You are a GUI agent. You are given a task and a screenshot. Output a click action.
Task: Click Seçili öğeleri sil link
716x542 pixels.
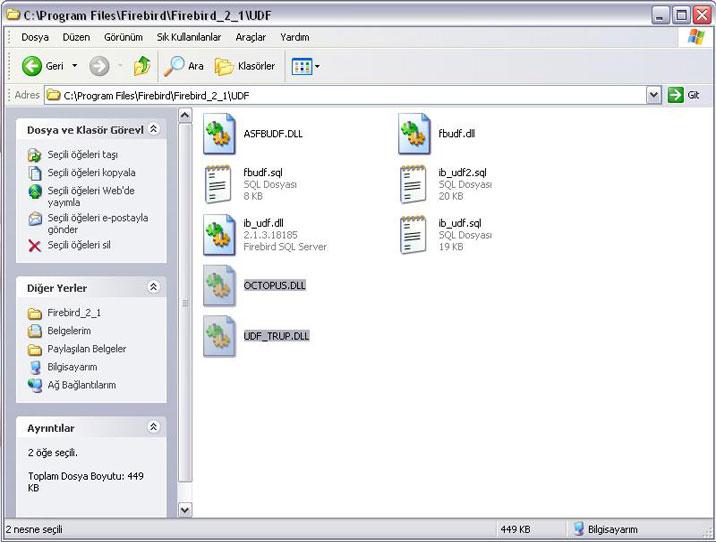pos(79,245)
